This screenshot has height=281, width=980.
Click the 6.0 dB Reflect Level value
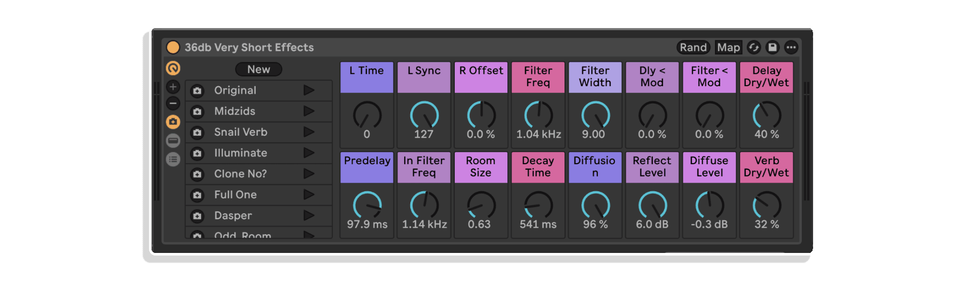(652, 224)
